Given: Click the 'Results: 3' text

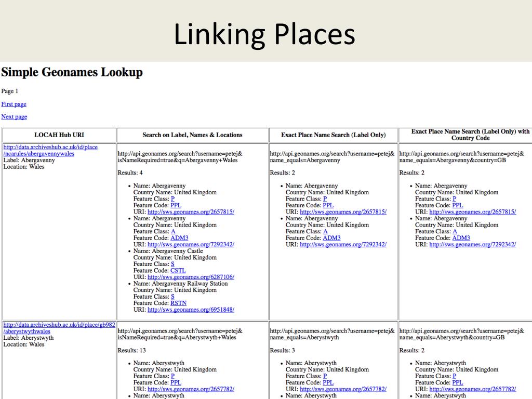Looking at the screenshot, I should coord(282,350).
